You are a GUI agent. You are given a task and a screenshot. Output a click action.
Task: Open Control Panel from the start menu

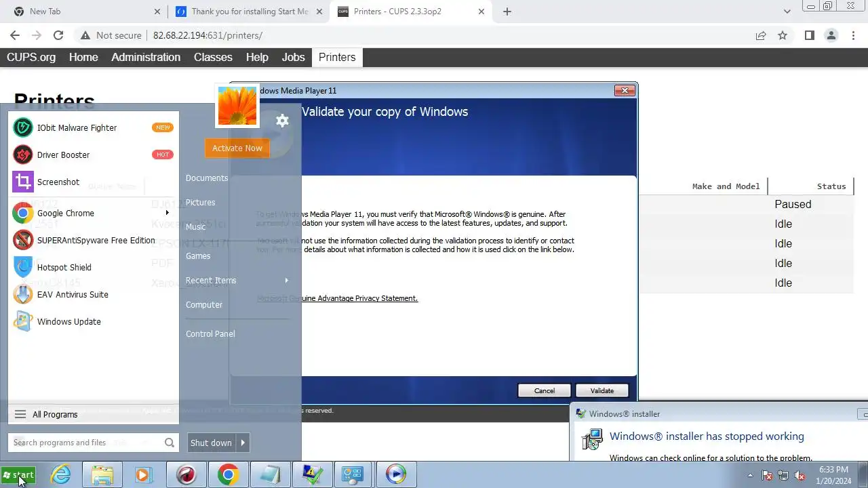(210, 333)
